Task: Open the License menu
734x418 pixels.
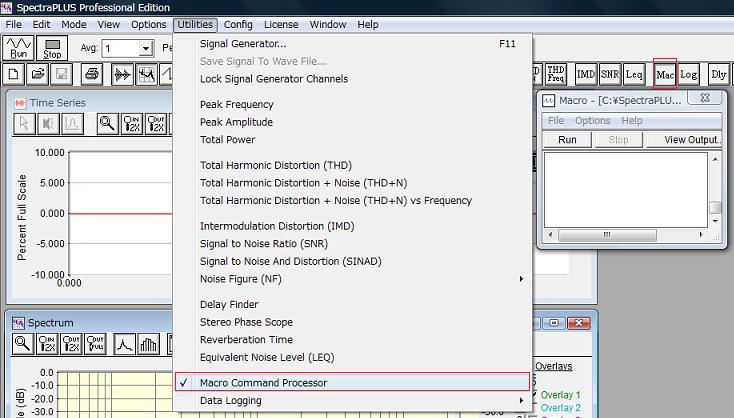Action: click(x=281, y=24)
